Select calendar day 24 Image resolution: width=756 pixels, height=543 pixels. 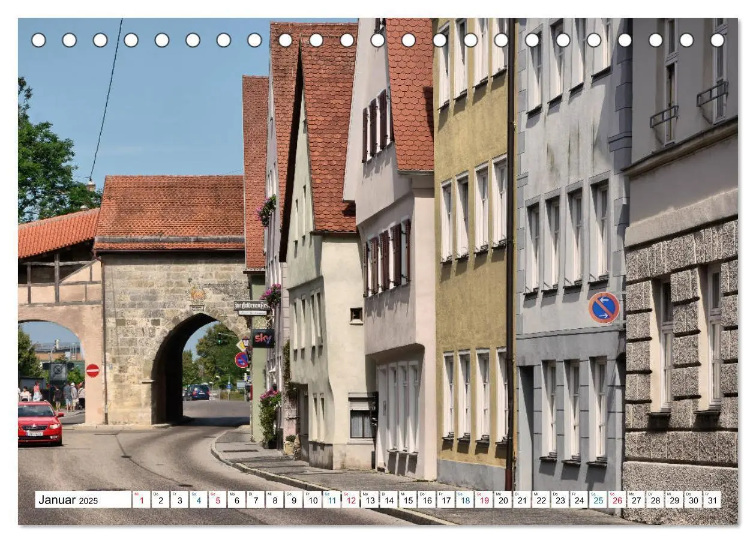click(x=579, y=499)
